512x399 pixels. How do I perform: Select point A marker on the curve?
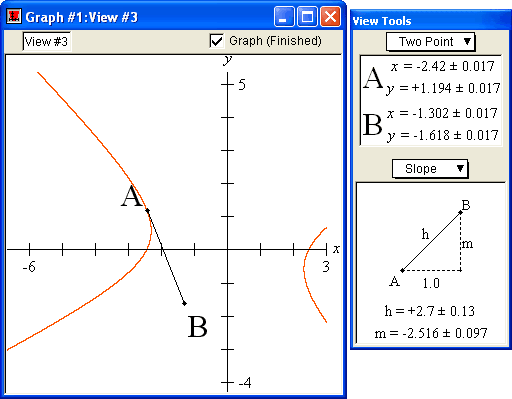147,210
